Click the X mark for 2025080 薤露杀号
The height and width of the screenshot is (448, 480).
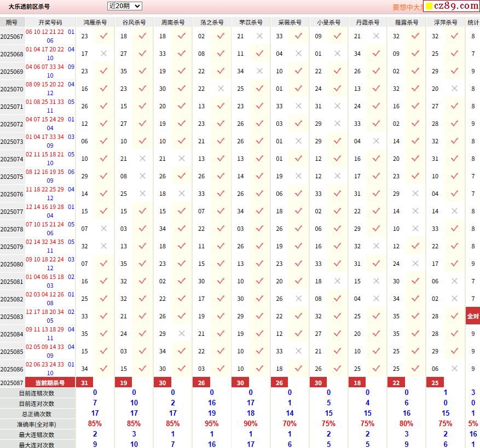click(x=415, y=264)
